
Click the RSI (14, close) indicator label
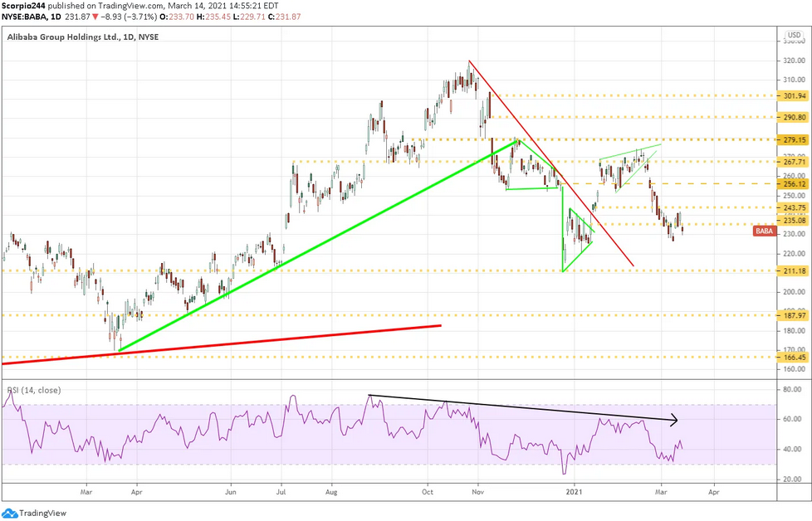click(34, 390)
